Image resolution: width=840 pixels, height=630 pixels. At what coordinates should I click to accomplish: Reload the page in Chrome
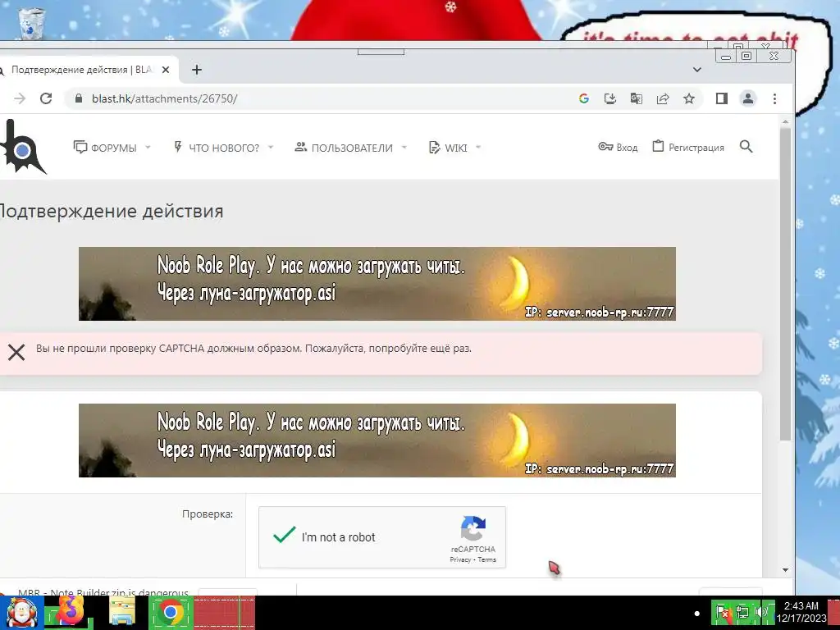46,98
